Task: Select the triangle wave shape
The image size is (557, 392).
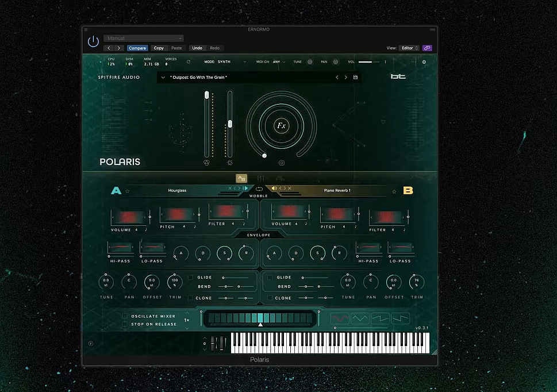Action: click(x=360, y=318)
